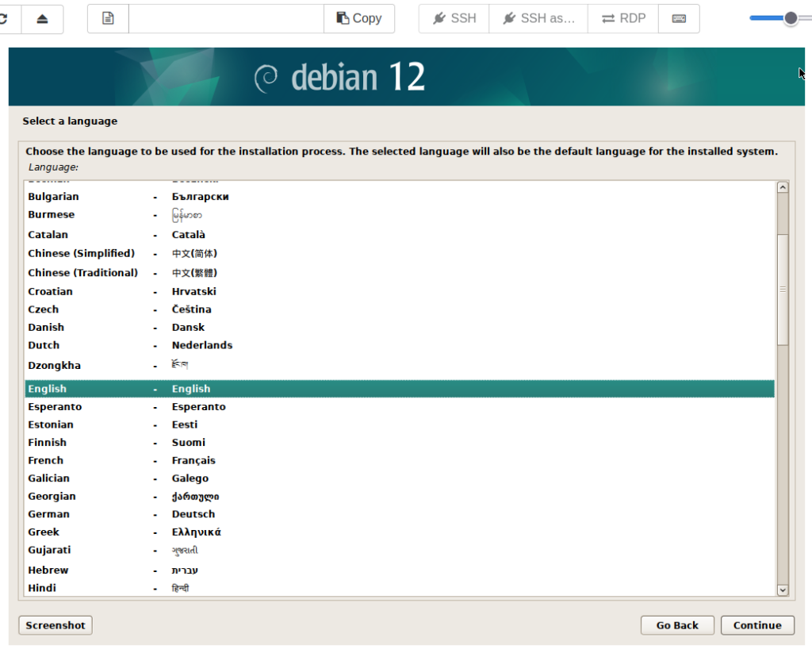The image size is (812, 653).
Task: Pick Dutch in the language list
Action: pos(44,345)
